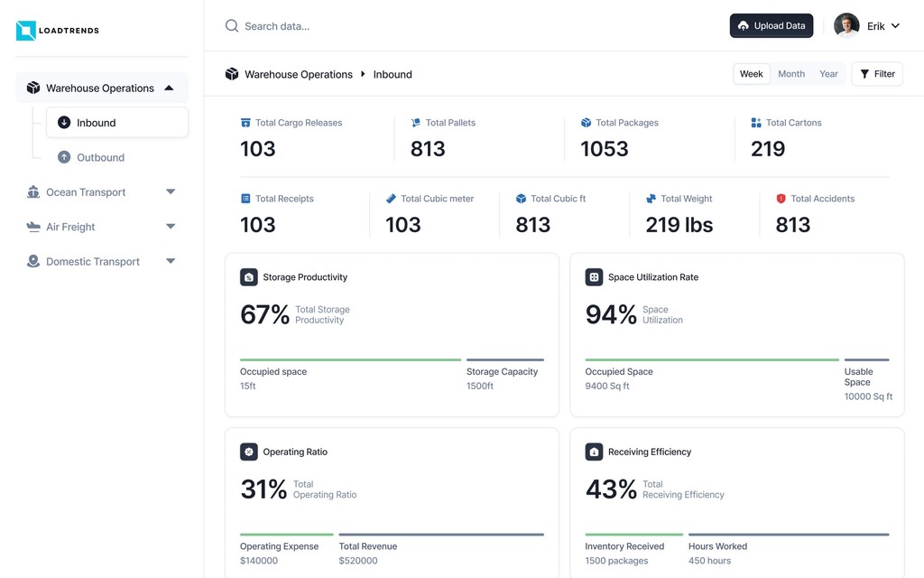Image resolution: width=924 pixels, height=578 pixels.
Task: Click the Receiving Efficiency card icon
Action: [594, 452]
